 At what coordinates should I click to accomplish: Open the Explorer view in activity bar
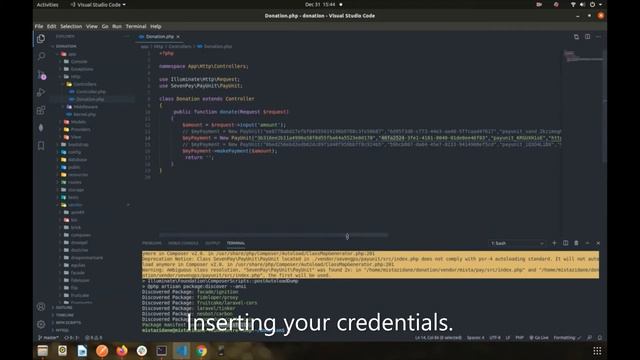(x=41, y=38)
